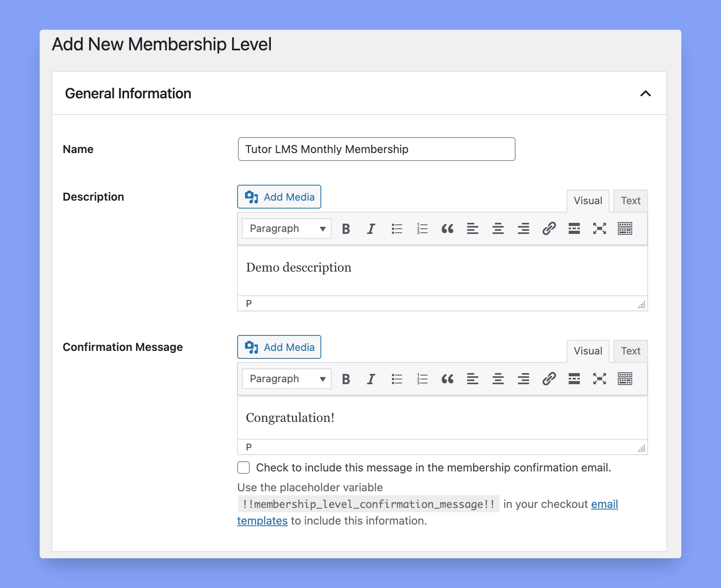Check include message in confirmation email box
Screen dimensions: 721x588
tap(244, 467)
